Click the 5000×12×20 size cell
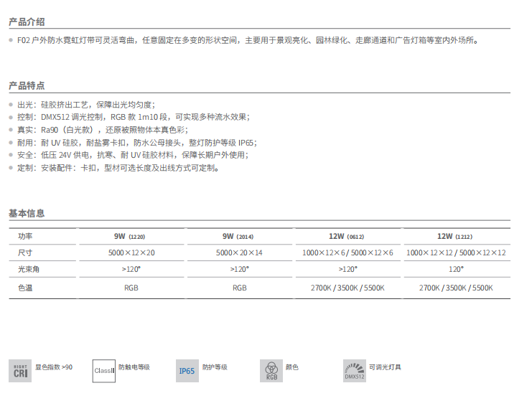This screenshot has width=532, height=411. pos(131,252)
